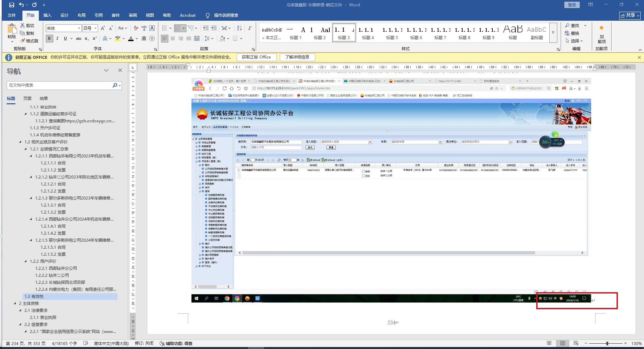Decrease the paragraph indent
Screen dimensions: 644x349
coord(206,28)
